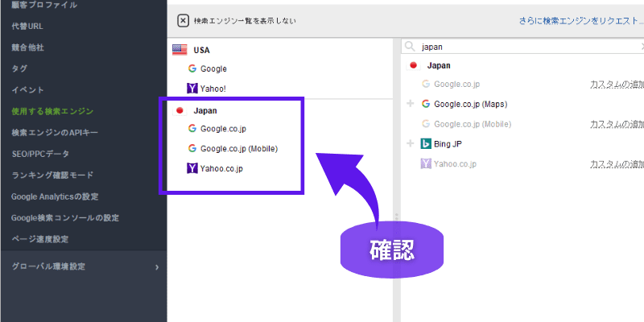Click the Bing JP icon
This screenshot has height=322, width=644.
tap(426, 144)
